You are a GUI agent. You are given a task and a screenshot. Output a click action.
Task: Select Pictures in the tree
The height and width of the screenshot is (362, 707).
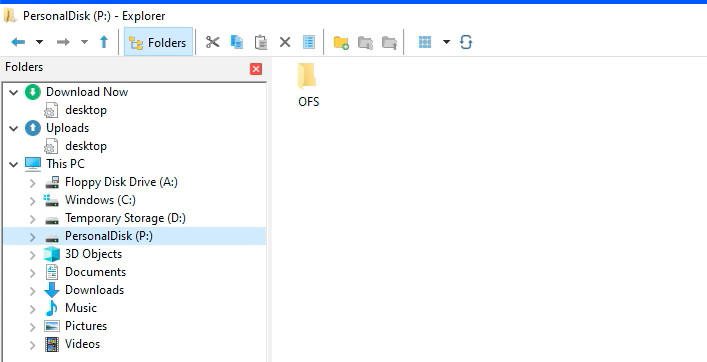pos(86,326)
